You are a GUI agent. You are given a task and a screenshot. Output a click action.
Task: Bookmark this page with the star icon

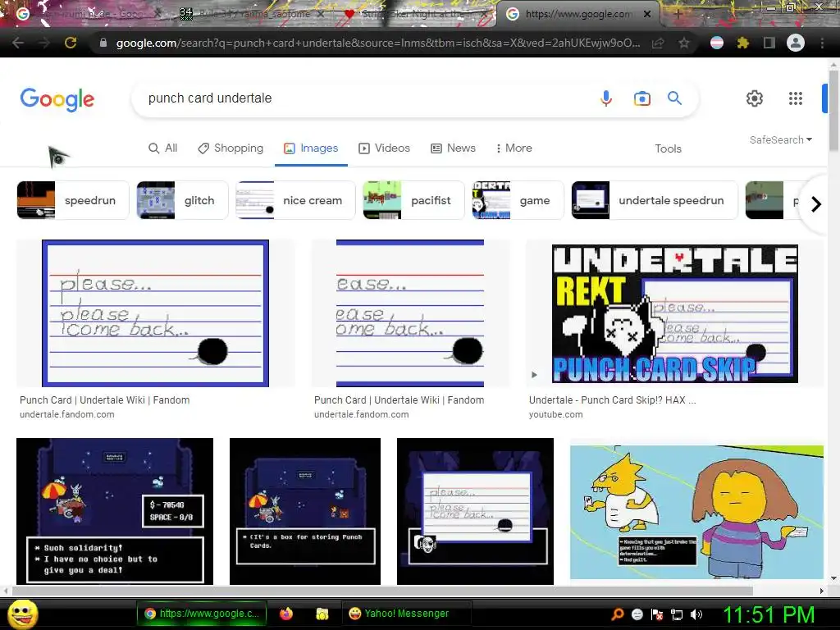[x=683, y=43]
